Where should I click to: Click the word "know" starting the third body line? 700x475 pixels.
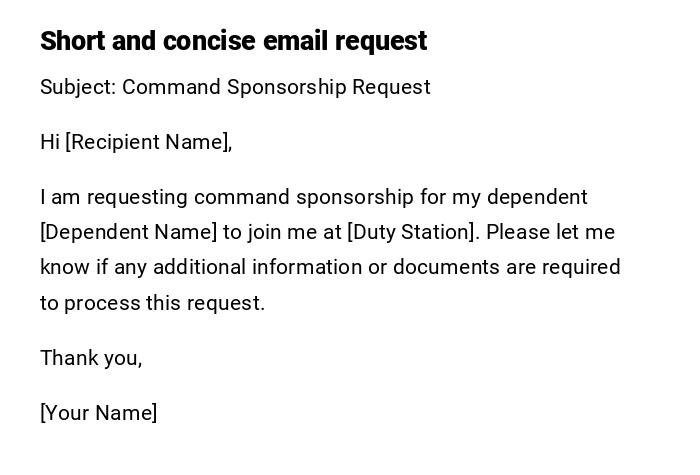pyautogui.click(x=62, y=268)
